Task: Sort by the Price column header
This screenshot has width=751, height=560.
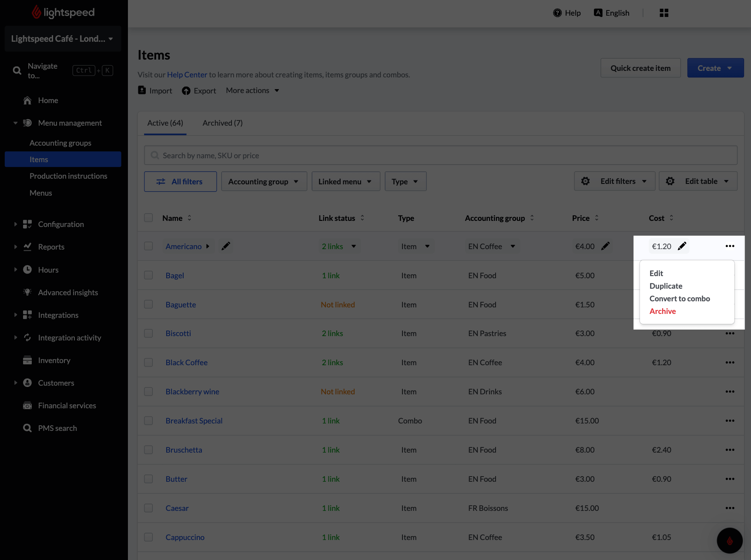Action: (x=586, y=218)
